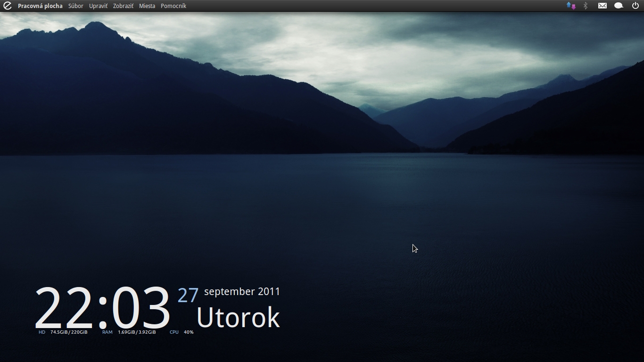Open the Súbor menu
The image size is (644, 362).
75,6
